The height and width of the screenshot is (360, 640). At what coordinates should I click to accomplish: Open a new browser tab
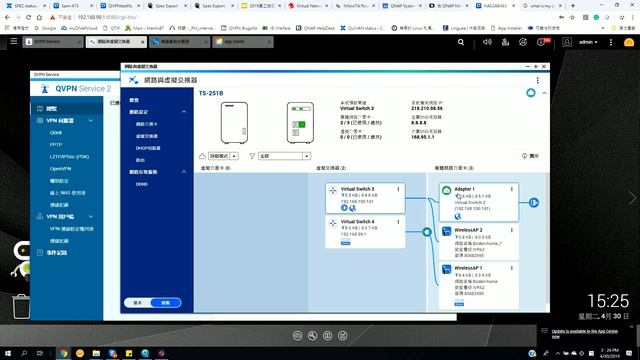[573, 6]
